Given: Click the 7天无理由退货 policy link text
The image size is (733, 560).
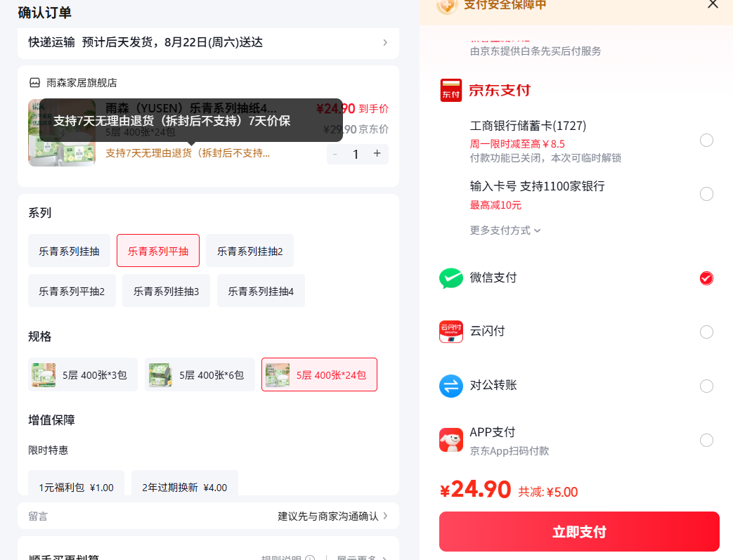Looking at the screenshot, I should click(188, 153).
